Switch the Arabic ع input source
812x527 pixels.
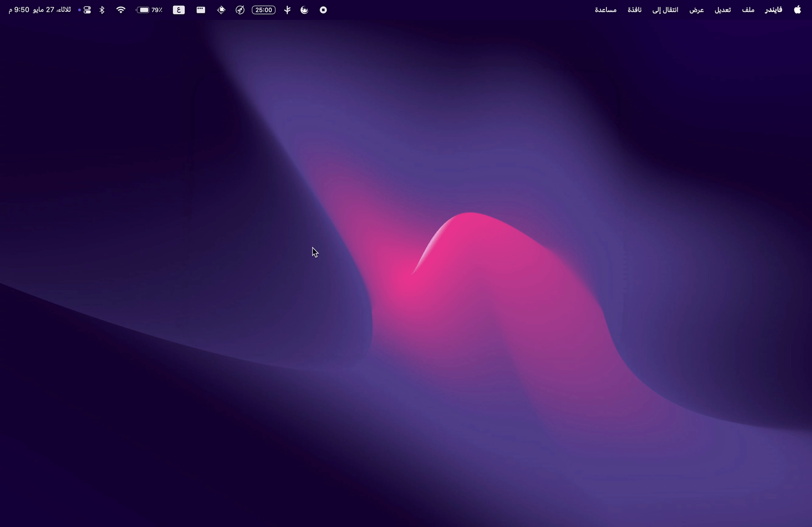tap(179, 10)
